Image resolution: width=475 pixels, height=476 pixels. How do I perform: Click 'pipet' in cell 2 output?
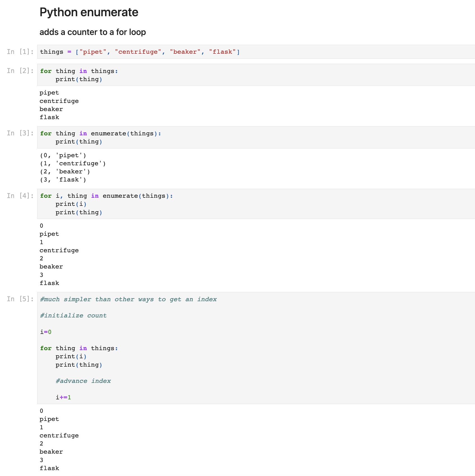(x=49, y=93)
